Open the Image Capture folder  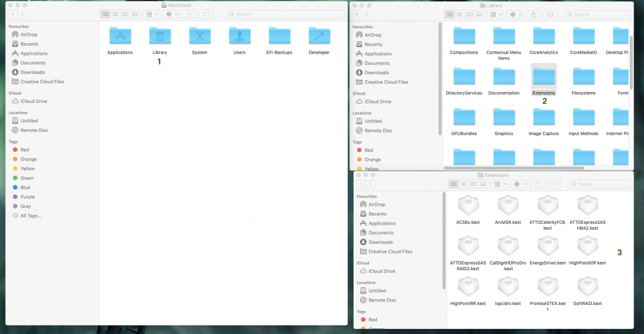(544, 117)
